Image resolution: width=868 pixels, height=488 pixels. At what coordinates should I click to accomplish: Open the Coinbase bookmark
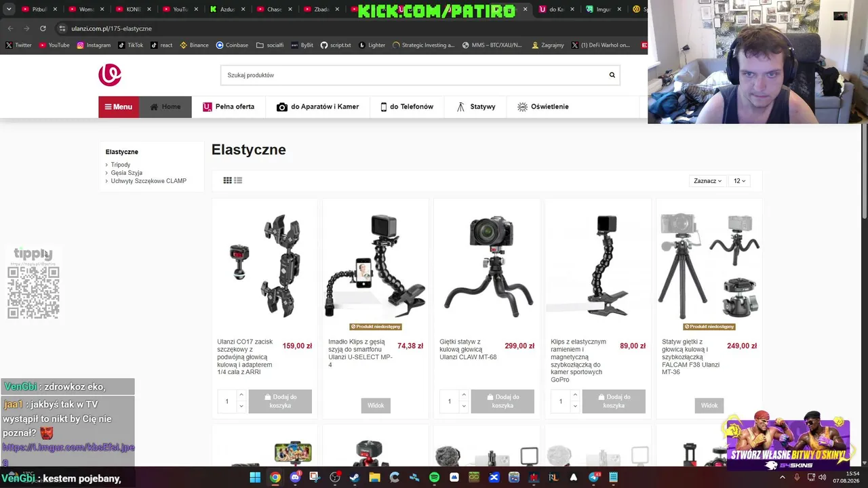(232, 45)
